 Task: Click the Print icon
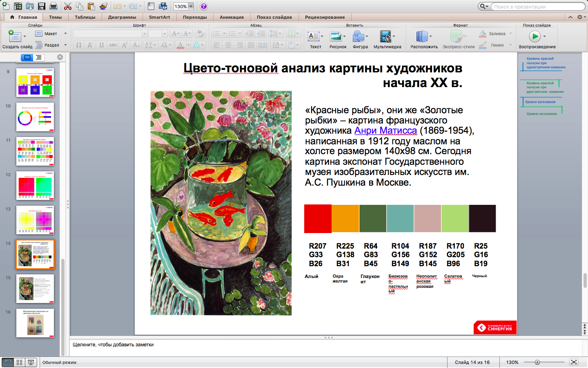point(53,6)
